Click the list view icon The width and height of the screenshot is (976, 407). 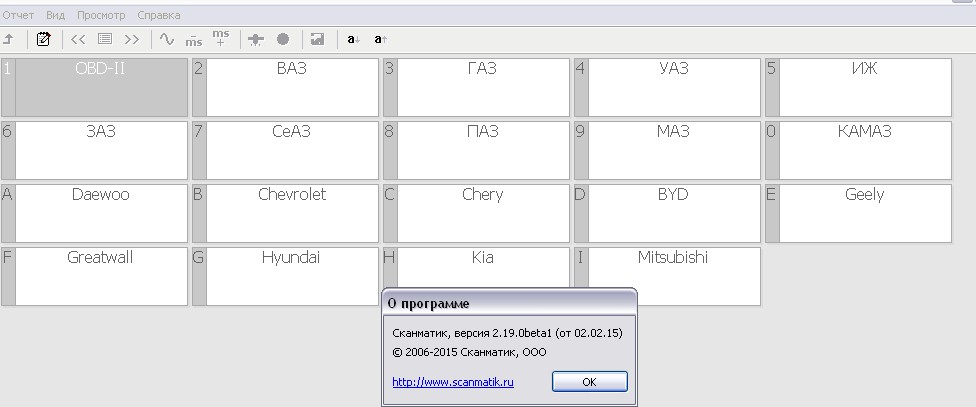(x=105, y=39)
